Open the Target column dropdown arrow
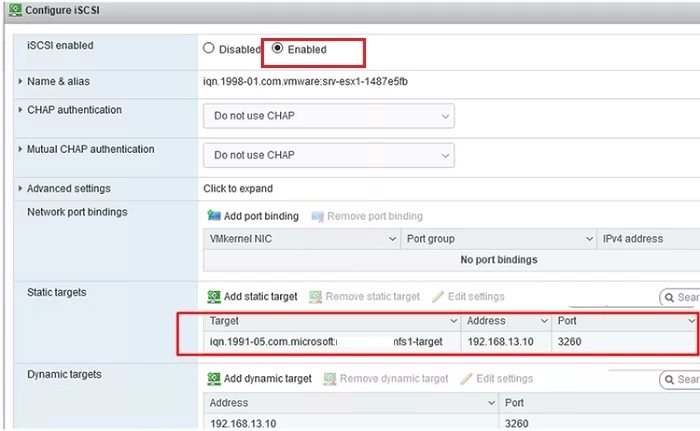Image resolution: width=700 pixels, height=431 pixels. point(454,321)
